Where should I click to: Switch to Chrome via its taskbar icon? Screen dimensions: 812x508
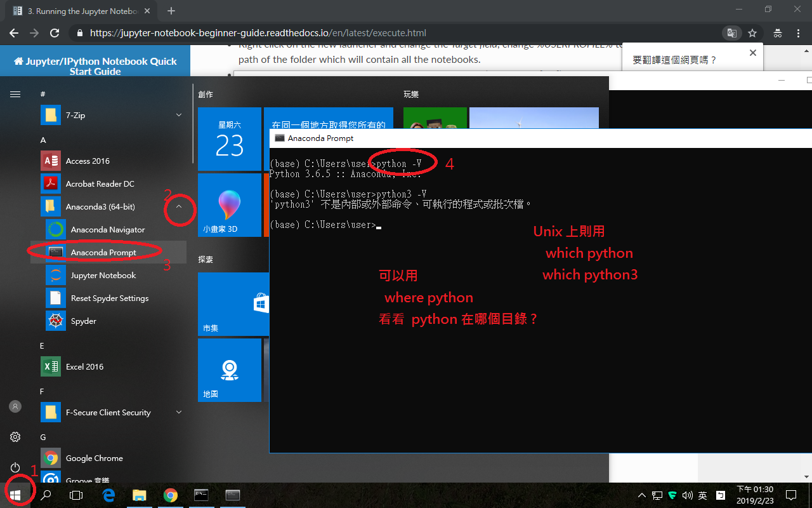pos(170,495)
